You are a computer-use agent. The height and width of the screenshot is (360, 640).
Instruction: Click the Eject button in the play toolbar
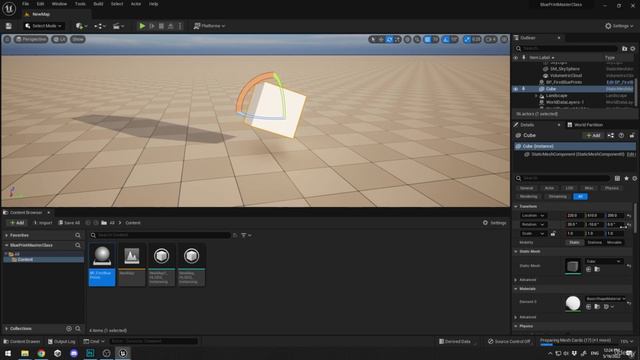[171, 26]
